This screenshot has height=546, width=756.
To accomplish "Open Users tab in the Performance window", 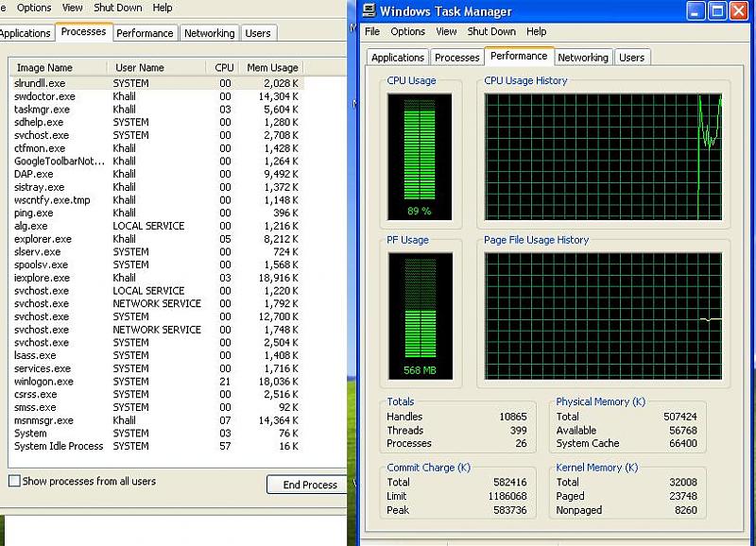I will click(631, 58).
